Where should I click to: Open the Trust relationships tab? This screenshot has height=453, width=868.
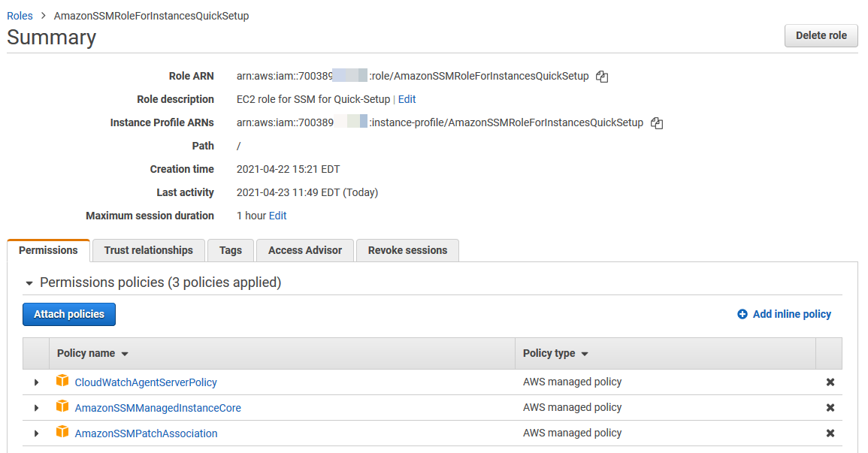click(x=148, y=251)
